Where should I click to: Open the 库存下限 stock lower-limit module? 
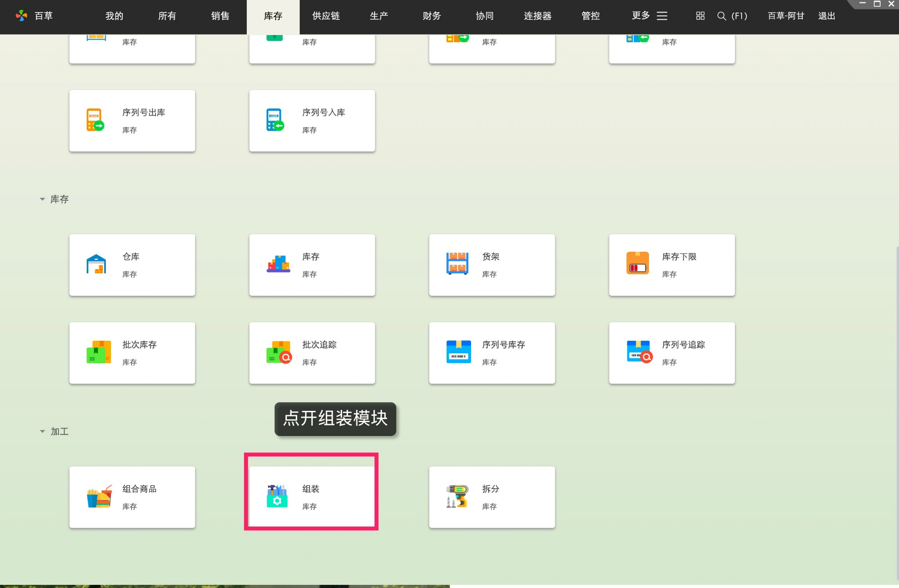tap(672, 265)
